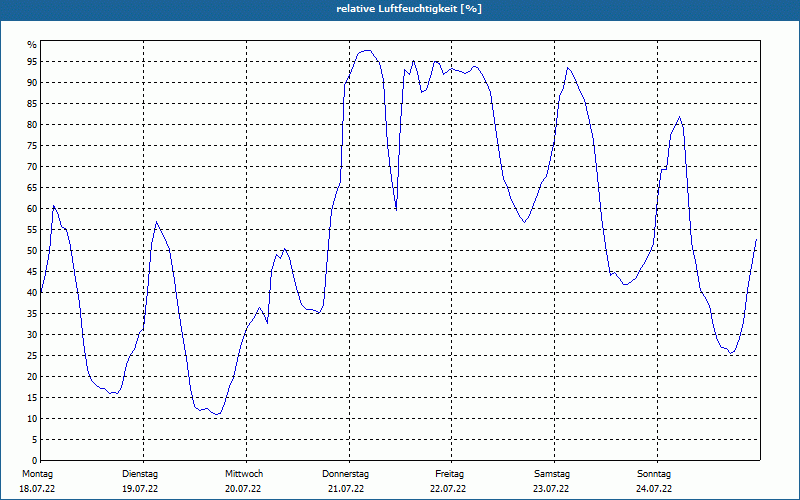Click the 80 y-axis tick label
Screen dimensions: 800x500
tap(32, 124)
